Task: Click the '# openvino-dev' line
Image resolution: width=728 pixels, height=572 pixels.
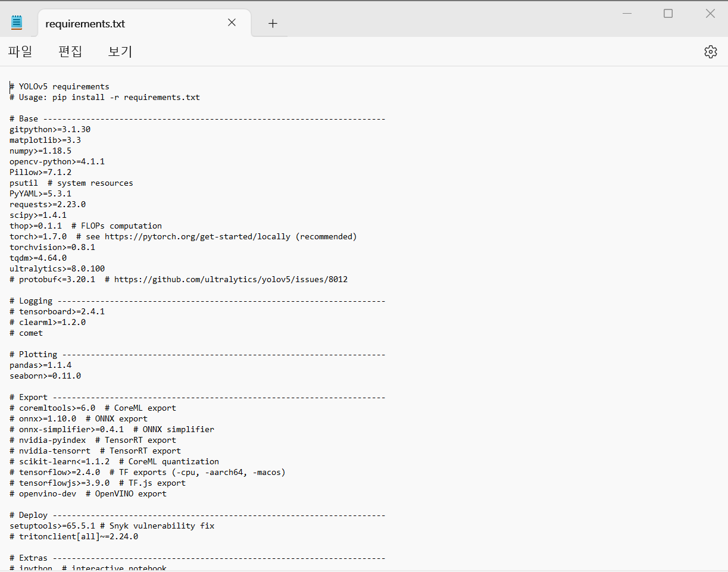Action: pos(88,493)
